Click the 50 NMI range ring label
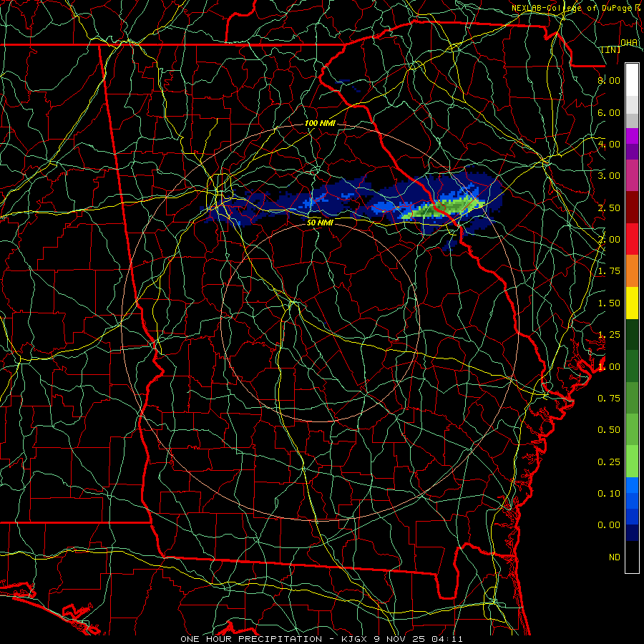Screen dimensions: 644x644 (320, 223)
